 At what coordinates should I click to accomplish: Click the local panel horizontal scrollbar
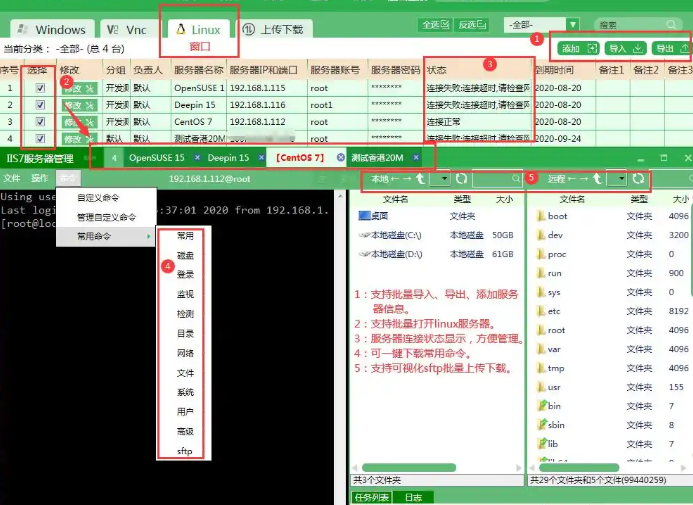pyautogui.click(x=409, y=467)
